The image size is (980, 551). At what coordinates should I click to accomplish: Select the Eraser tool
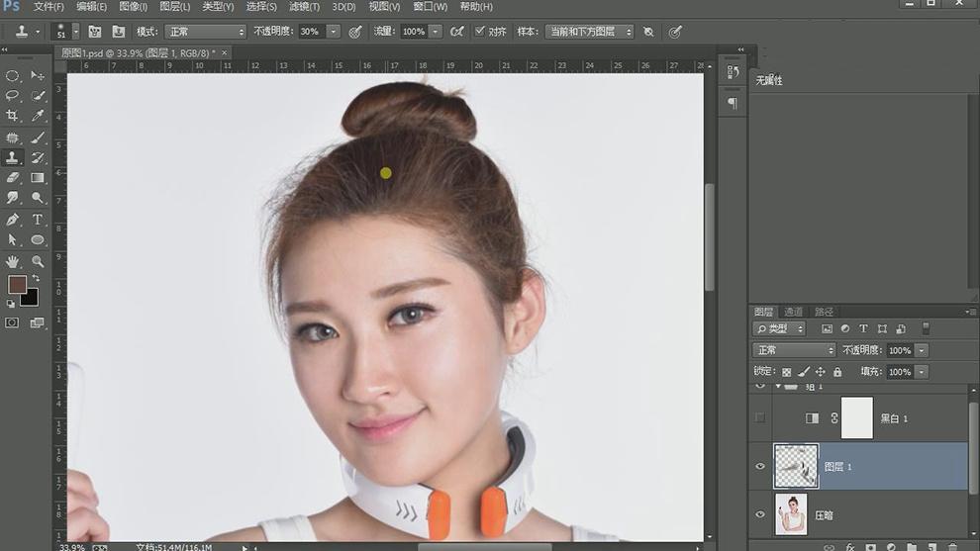(x=13, y=178)
